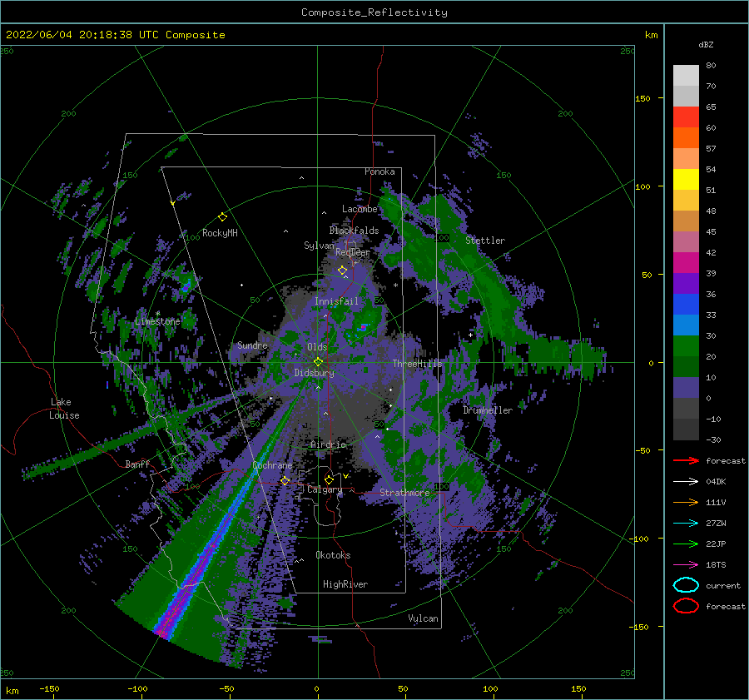
Task: Click the Sylvan label
Action: coord(319,246)
